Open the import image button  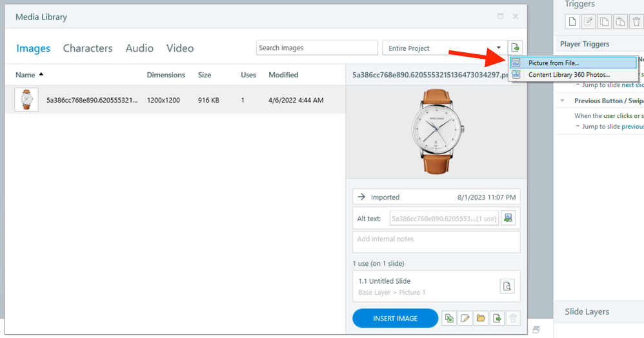[x=515, y=48]
